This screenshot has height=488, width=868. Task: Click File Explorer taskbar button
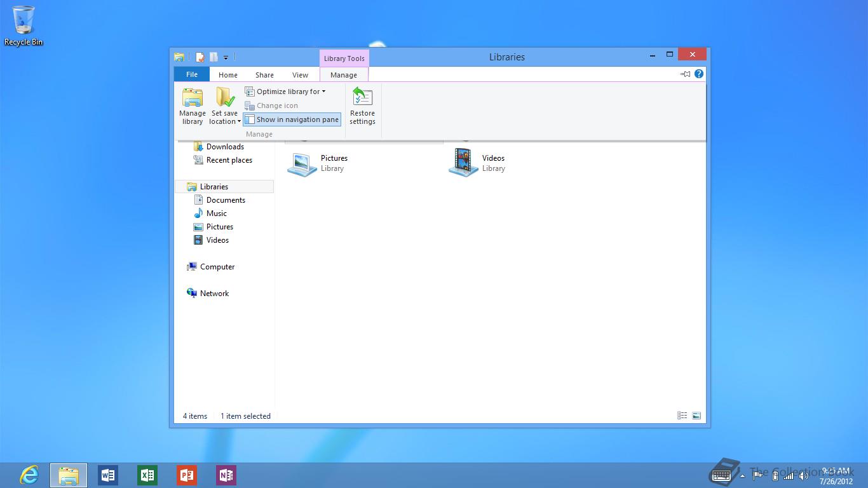point(69,475)
